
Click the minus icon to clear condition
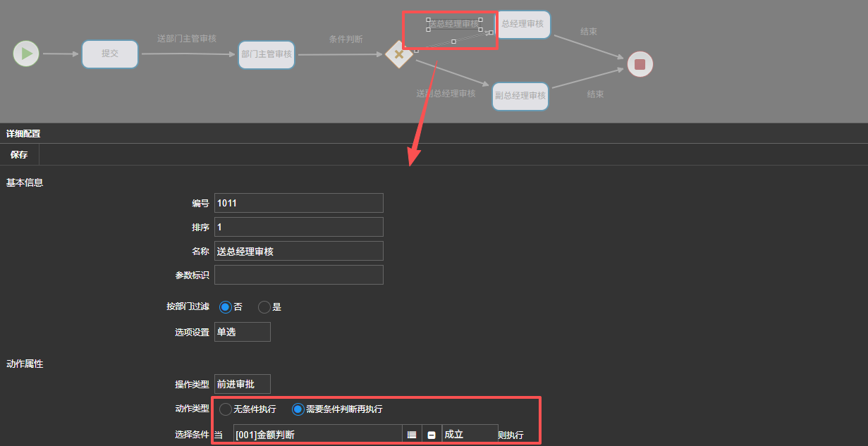click(432, 435)
